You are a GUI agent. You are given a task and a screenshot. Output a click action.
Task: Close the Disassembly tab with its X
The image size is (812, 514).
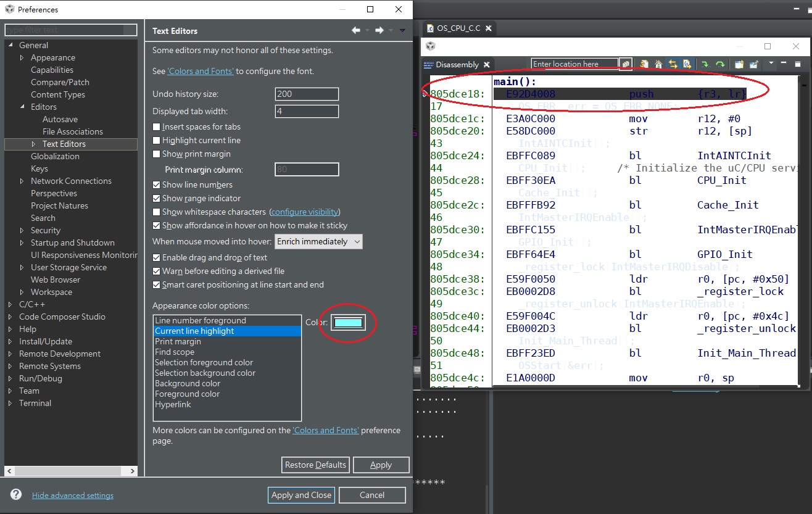tap(486, 65)
